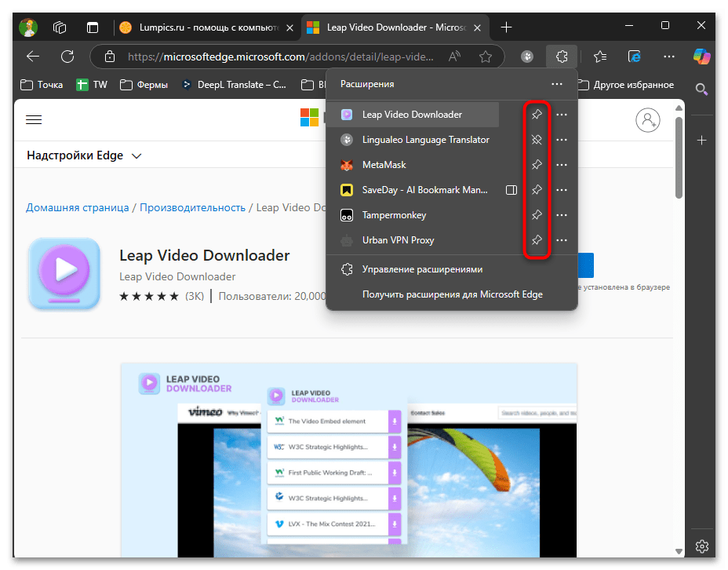This screenshot has width=728, height=570.
Task: Open the Urban VPN Proxy entry
Action: (x=413, y=239)
